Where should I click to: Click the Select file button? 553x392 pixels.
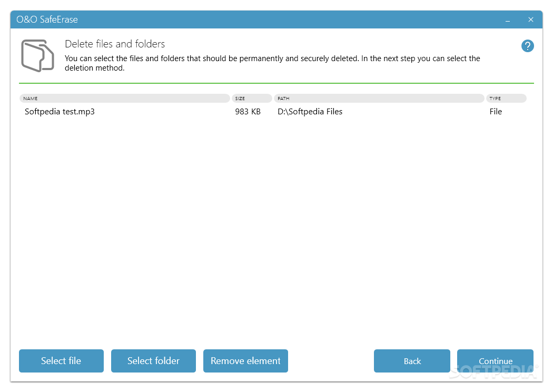(x=62, y=360)
